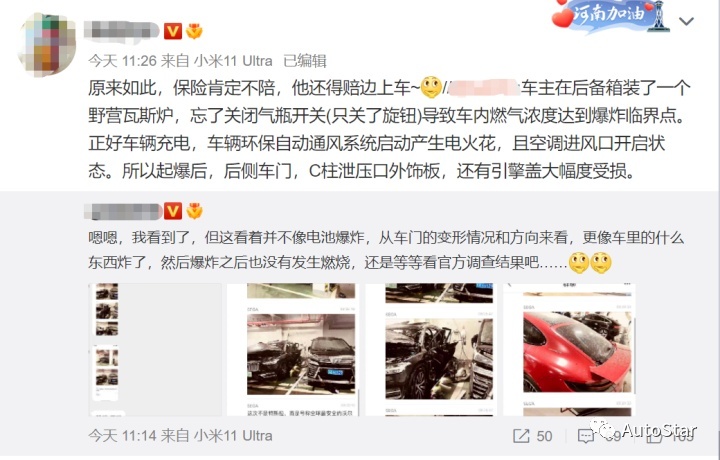This screenshot has width=720, height=460.
Task: Click the 今天 11:14 timestamp of reposted post
Action: pyautogui.click(x=123, y=436)
